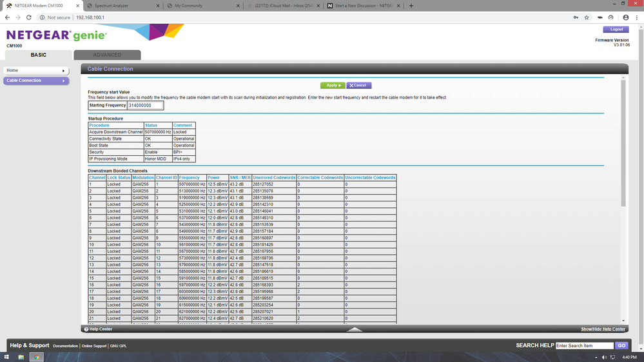Open the Online Support link
644x362 pixels.
(94, 346)
